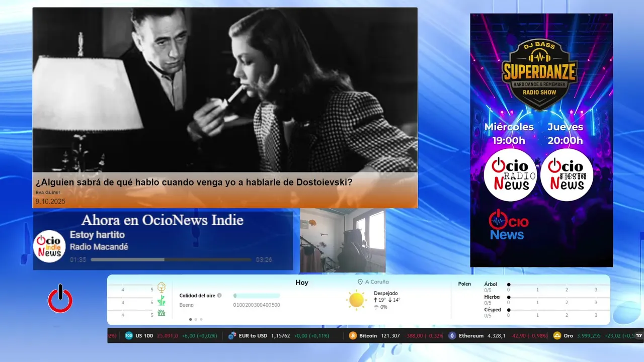The width and height of the screenshot is (644, 362).
Task: Click the first carousel dot in weather widget
Action: pos(190,319)
